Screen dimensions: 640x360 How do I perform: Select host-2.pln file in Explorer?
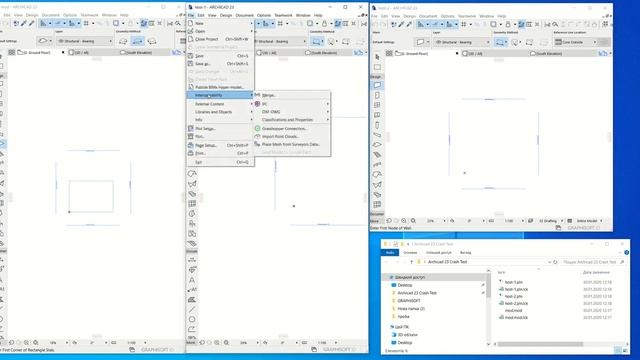coord(513,296)
